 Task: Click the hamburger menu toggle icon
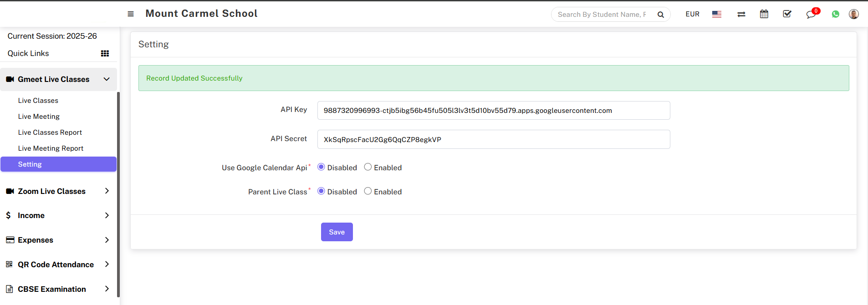pyautogui.click(x=131, y=14)
